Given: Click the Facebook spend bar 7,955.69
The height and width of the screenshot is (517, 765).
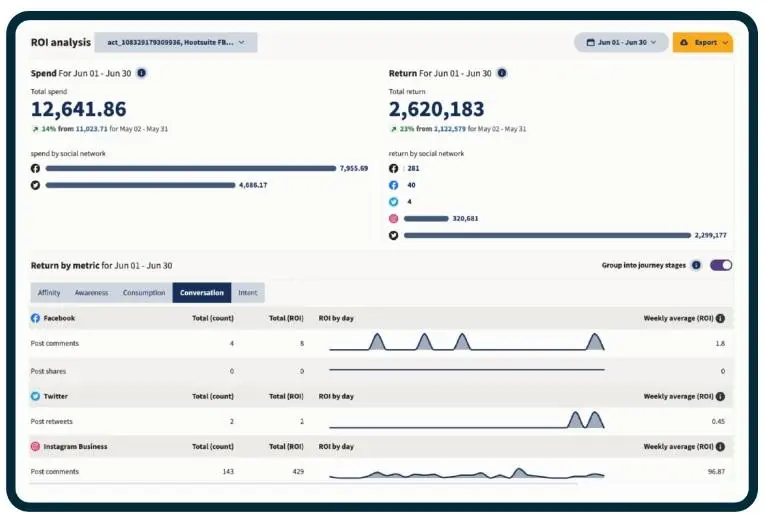Looking at the screenshot, I should coord(190,168).
